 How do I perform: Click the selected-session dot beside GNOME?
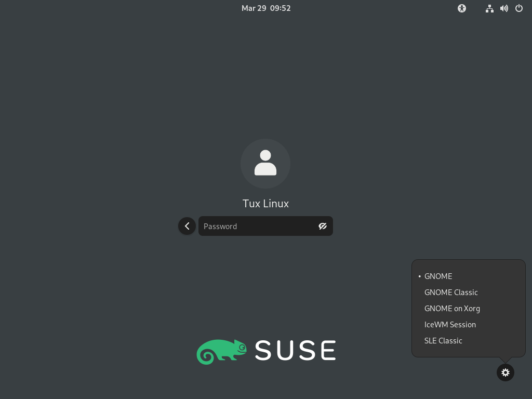coord(419,276)
